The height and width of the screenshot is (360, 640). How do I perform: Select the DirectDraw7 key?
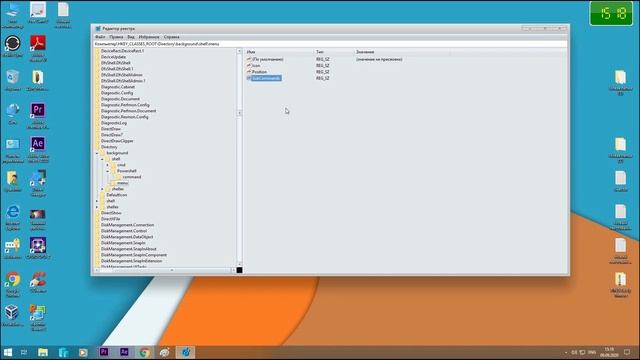point(111,135)
